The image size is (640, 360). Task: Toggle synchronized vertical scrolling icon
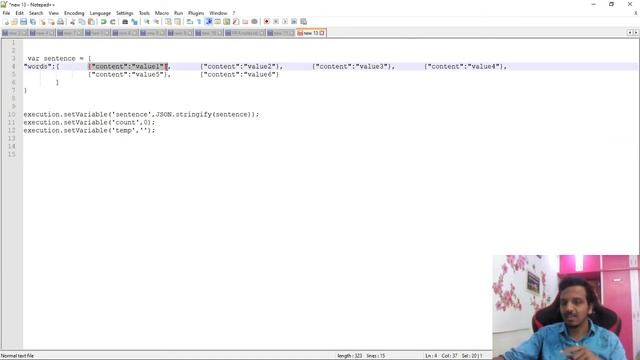pyautogui.click(x=168, y=22)
